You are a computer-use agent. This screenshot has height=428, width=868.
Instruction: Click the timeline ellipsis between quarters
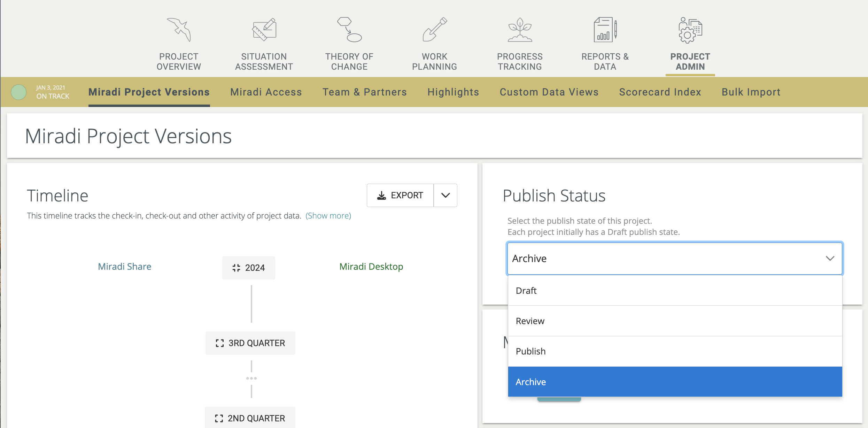[x=251, y=378]
